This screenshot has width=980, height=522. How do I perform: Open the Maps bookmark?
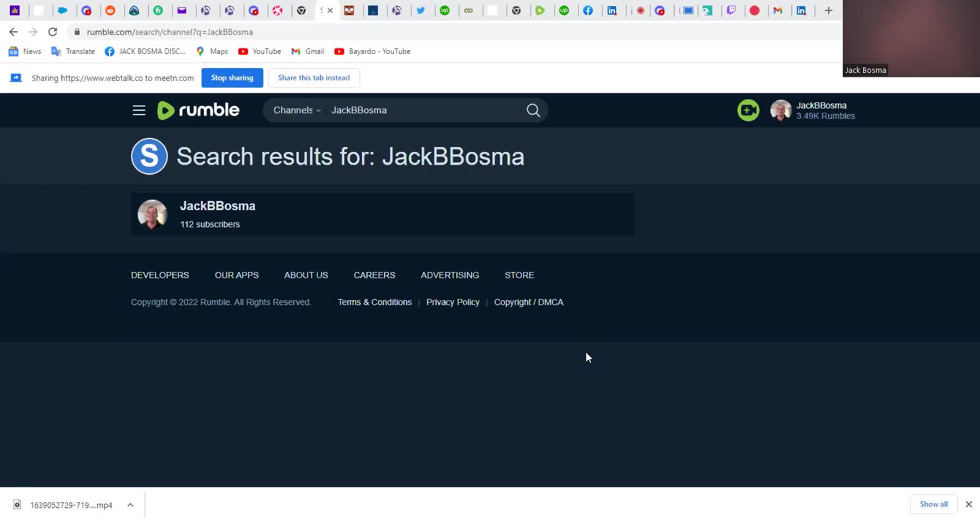212,51
